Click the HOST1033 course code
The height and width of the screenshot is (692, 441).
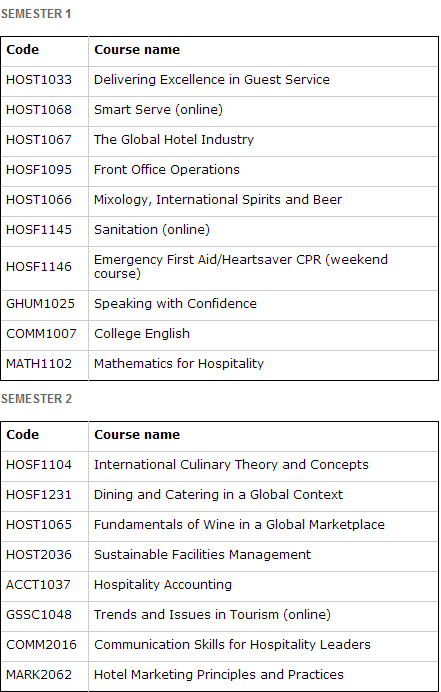coord(39,80)
